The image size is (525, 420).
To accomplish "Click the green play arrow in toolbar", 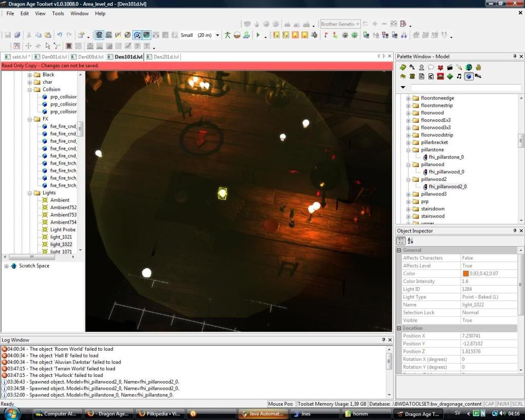I will click(258, 35).
